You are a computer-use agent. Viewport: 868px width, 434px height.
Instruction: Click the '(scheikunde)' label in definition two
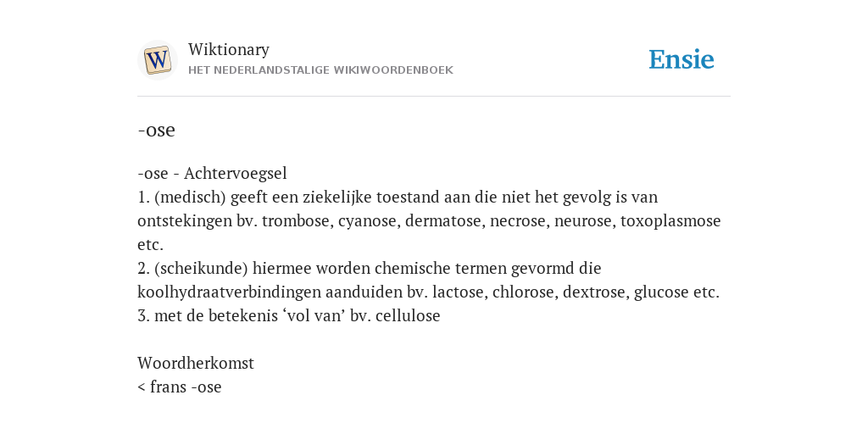[x=201, y=269]
